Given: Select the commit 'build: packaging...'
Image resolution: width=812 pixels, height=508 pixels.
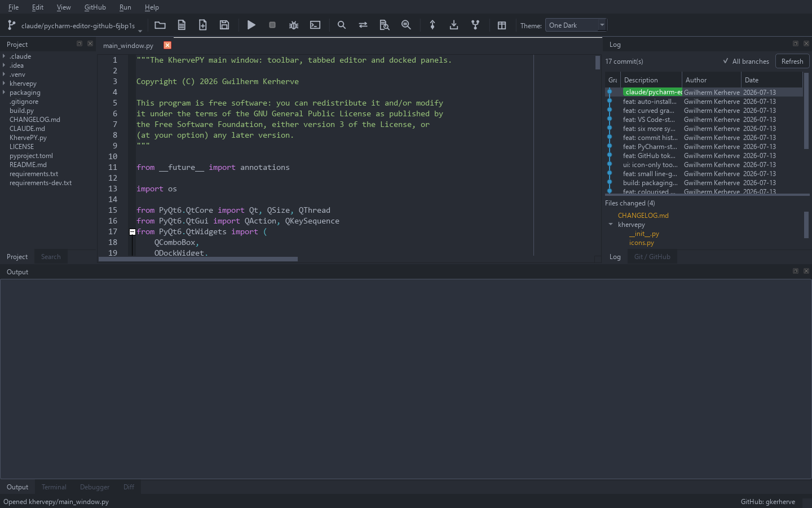Looking at the screenshot, I should click(704, 183).
